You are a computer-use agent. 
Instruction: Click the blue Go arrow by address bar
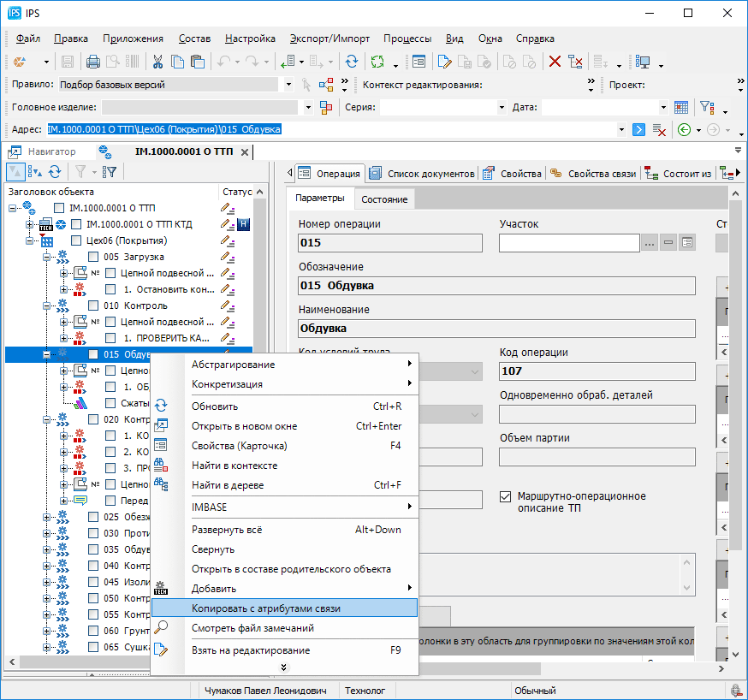point(638,129)
